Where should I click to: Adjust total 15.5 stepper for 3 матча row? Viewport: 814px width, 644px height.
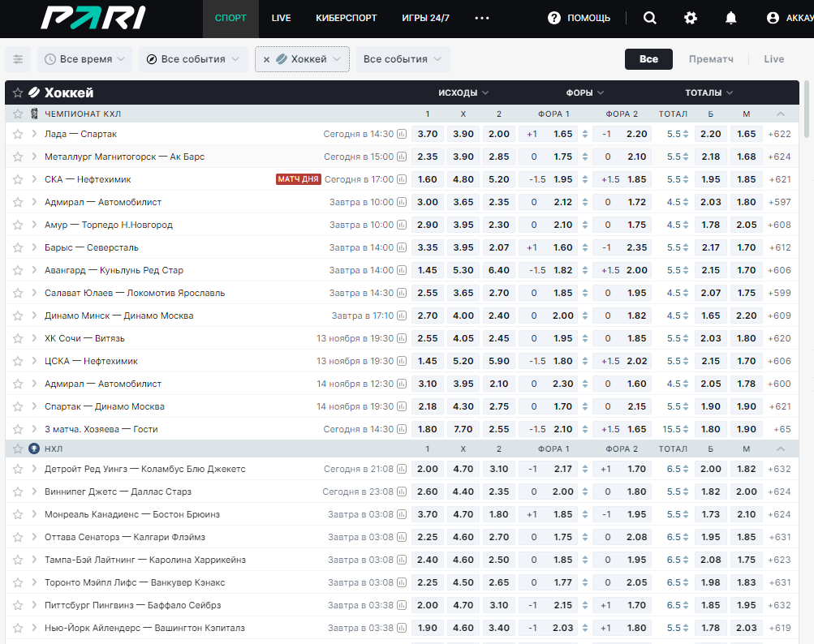[685, 429]
